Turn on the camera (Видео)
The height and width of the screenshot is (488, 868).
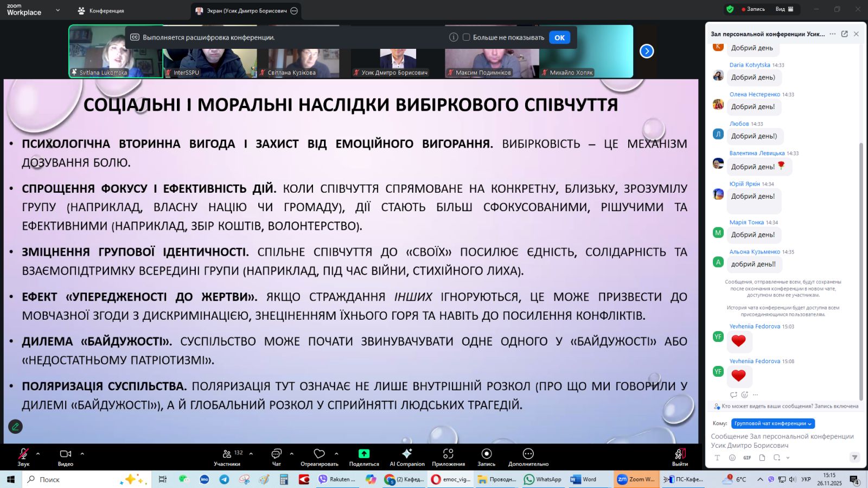point(65,454)
